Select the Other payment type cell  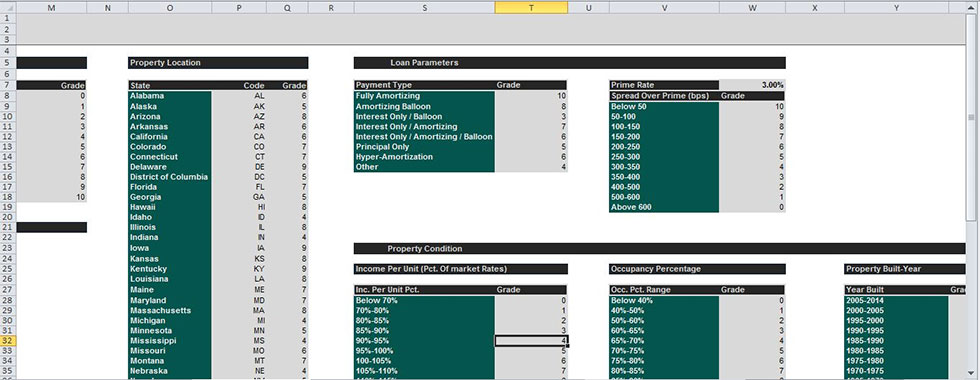[x=424, y=167]
